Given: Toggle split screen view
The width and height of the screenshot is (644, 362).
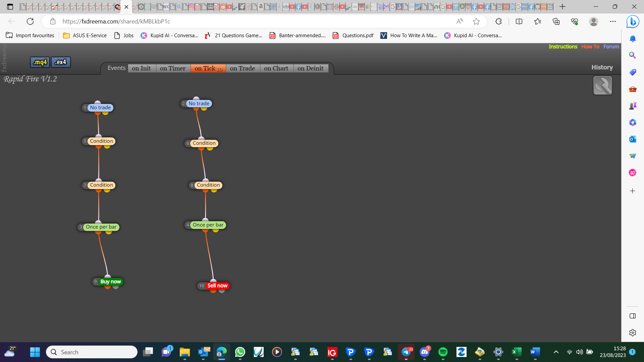Looking at the screenshot, I should tap(519, 21).
